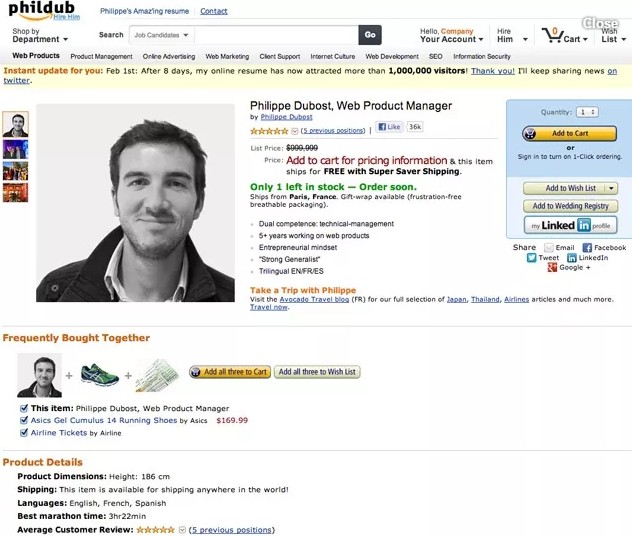Share using the Facebook icon
Viewport: 632px width, 536px height.
click(587, 247)
